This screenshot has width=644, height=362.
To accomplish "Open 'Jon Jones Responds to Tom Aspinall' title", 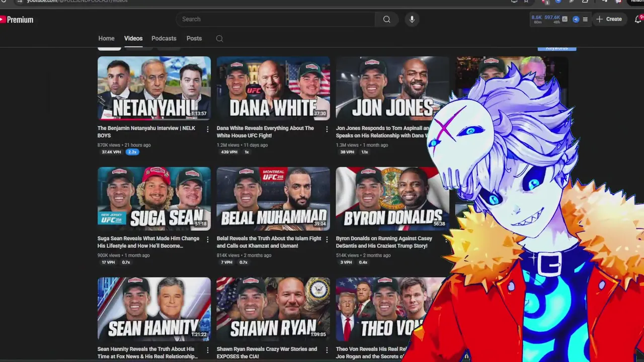I will [382, 132].
